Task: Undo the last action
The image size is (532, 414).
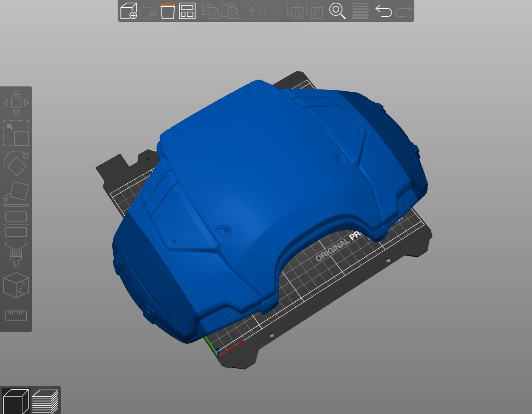Action: point(384,11)
